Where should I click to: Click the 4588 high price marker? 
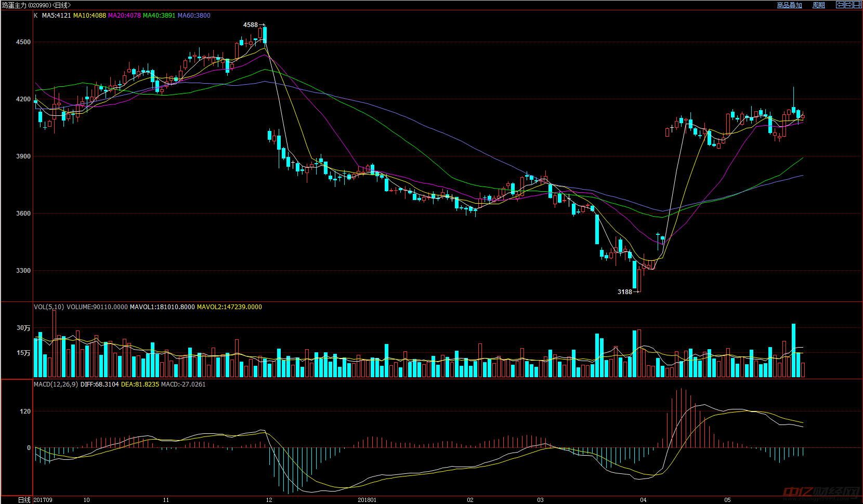click(251, 25)
